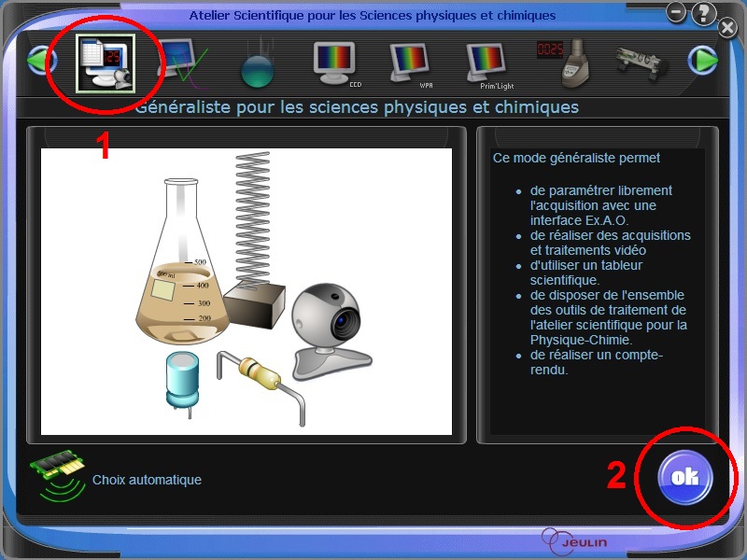Viewport: 747px width, 560px height.
Task: Open help with the question mark button
Action: 704,12
